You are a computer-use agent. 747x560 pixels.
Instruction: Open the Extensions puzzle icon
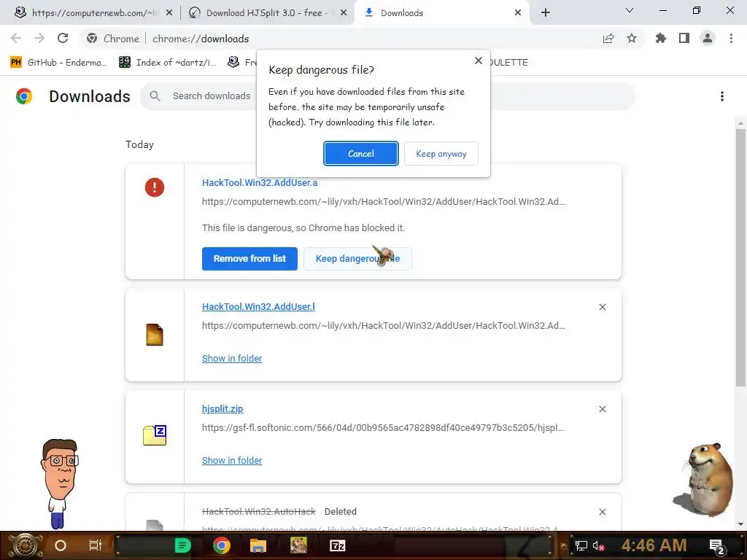click(661, 38)
